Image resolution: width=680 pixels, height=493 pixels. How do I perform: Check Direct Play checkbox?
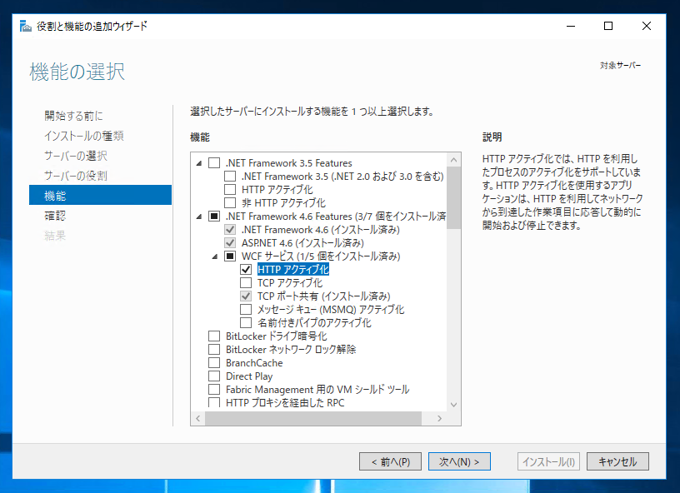[214, 376]
